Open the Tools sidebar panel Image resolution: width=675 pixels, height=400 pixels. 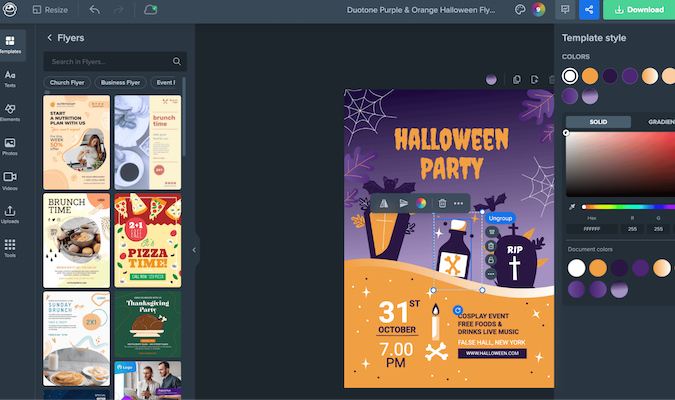tap(10, 248)
